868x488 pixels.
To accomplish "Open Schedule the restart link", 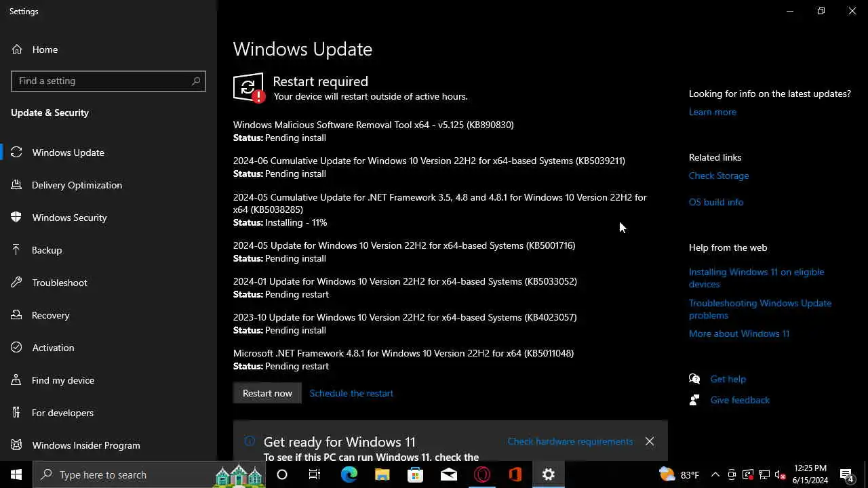I will click(x=351, y=393).
